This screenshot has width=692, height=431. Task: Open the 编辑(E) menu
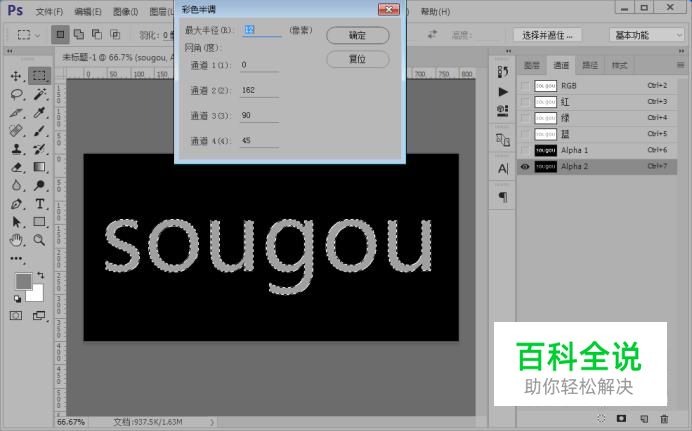tap(88, 11)
